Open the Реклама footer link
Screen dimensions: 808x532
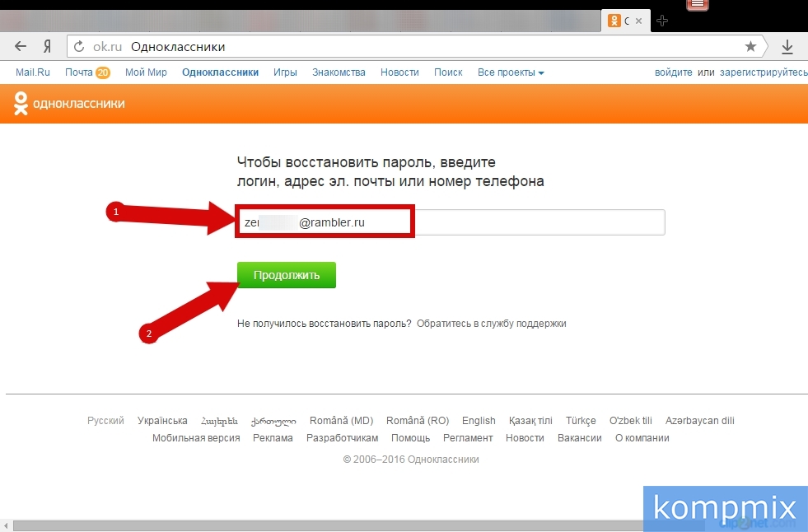point(273,438)
